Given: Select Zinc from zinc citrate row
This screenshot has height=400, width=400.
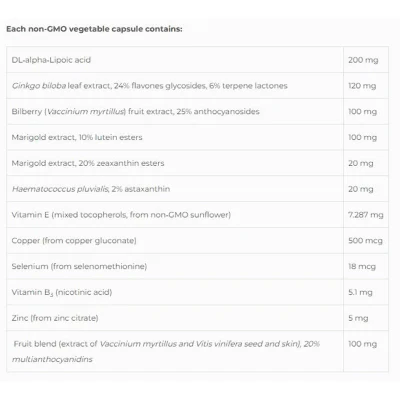Looking at the screenshot, I should (x=197, y=318).
